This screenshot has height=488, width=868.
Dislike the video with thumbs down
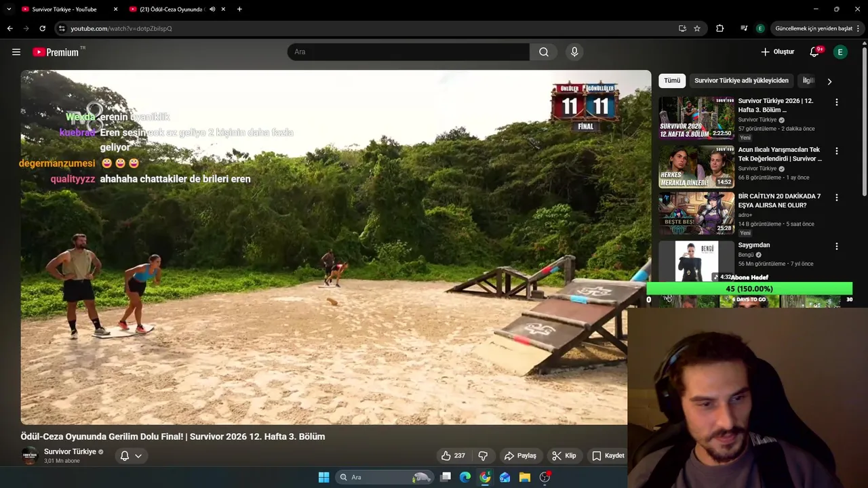[x=483, y=455]
